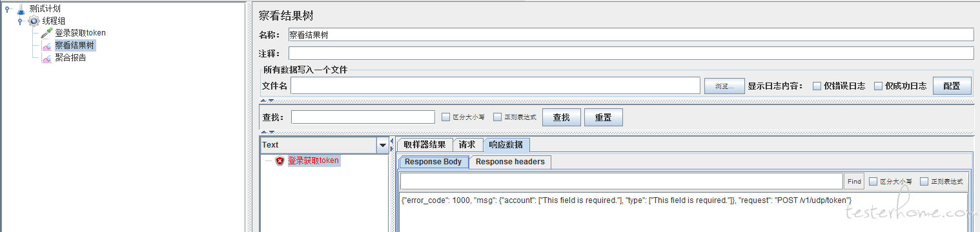Screen dimensions: 980x232
Task: Click the listener icon beside 察看结果树
Action: [x=46, y=46]
